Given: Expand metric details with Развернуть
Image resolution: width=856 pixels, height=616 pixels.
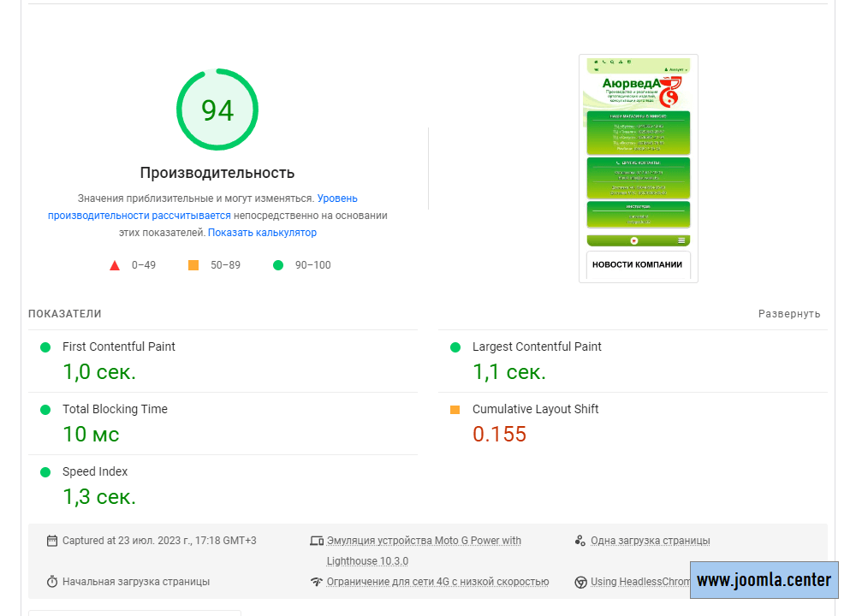Looking at the screenshot, I should 788,314.
